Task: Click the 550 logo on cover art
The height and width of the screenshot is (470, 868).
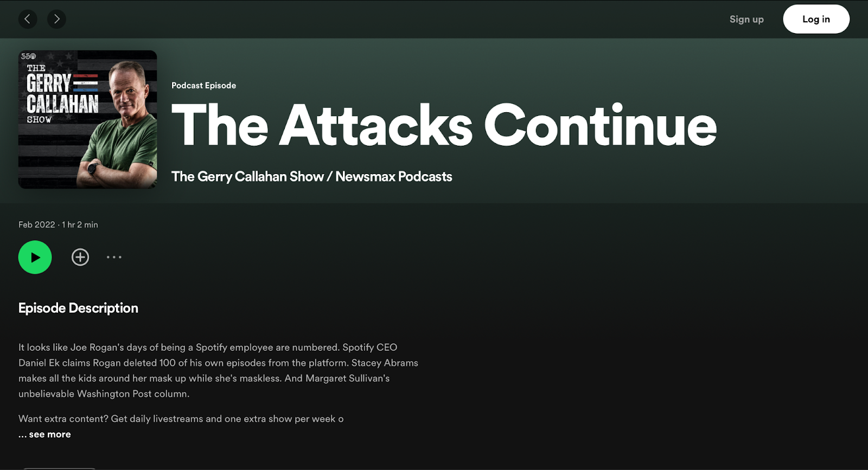Action: click(x=28, y=56)
